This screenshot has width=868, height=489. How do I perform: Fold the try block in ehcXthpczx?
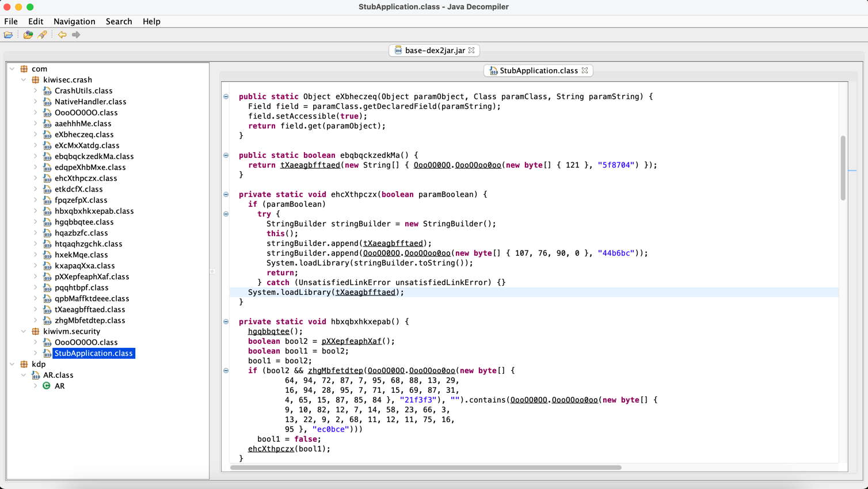pyautogui.click(x=226, y=214)
